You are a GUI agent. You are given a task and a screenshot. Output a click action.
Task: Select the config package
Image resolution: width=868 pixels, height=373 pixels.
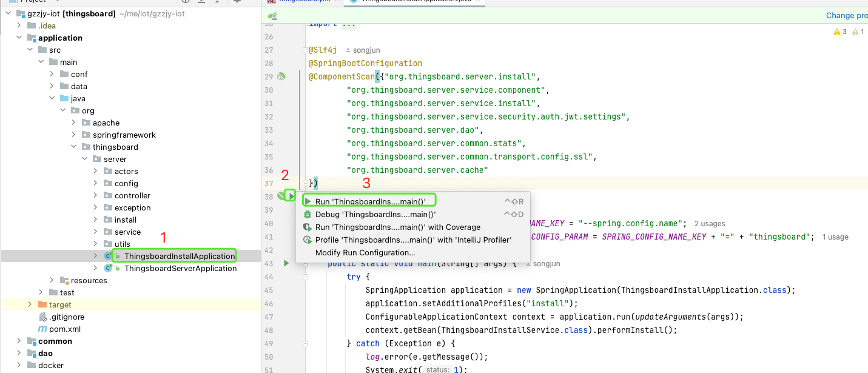pos(126,183)
